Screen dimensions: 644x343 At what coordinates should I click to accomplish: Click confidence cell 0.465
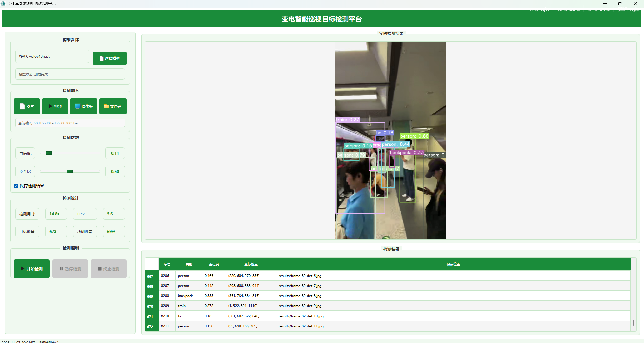coord(214,276)
